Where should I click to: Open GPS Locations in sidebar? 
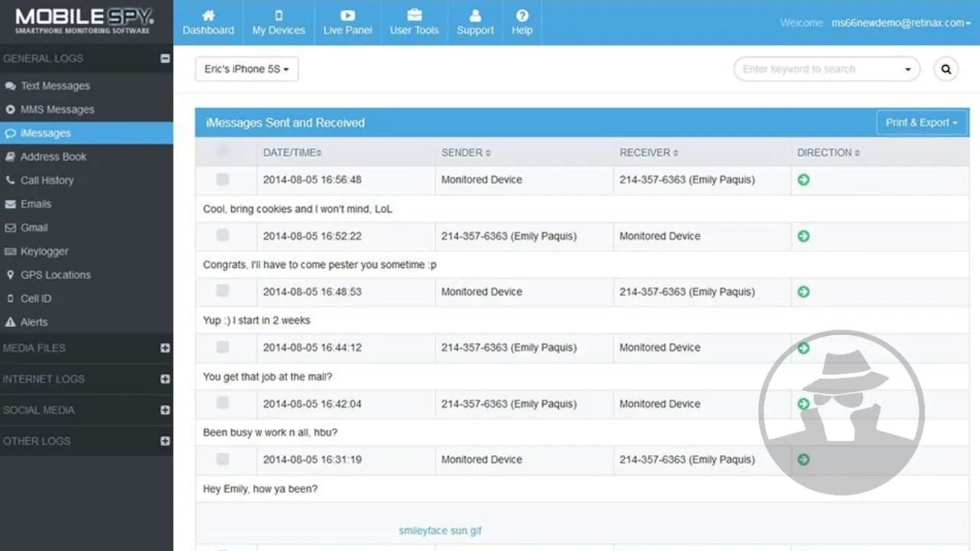click(87, 275)
